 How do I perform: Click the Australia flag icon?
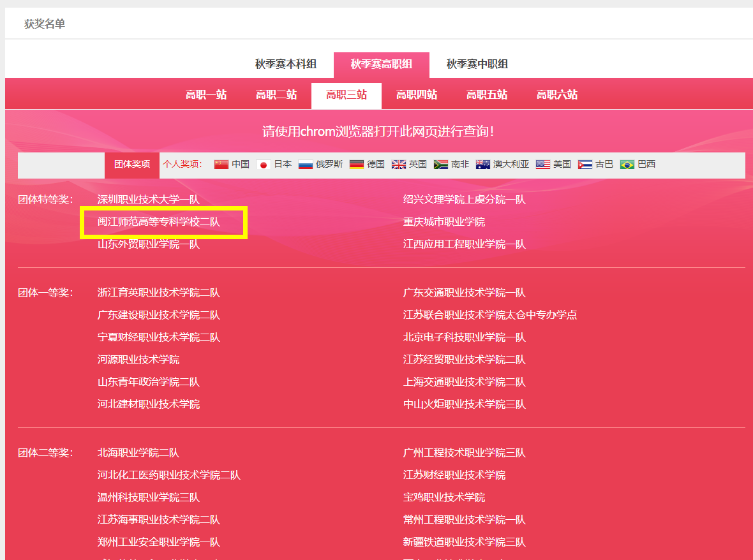pyautogui.click(x=483, y=165)
